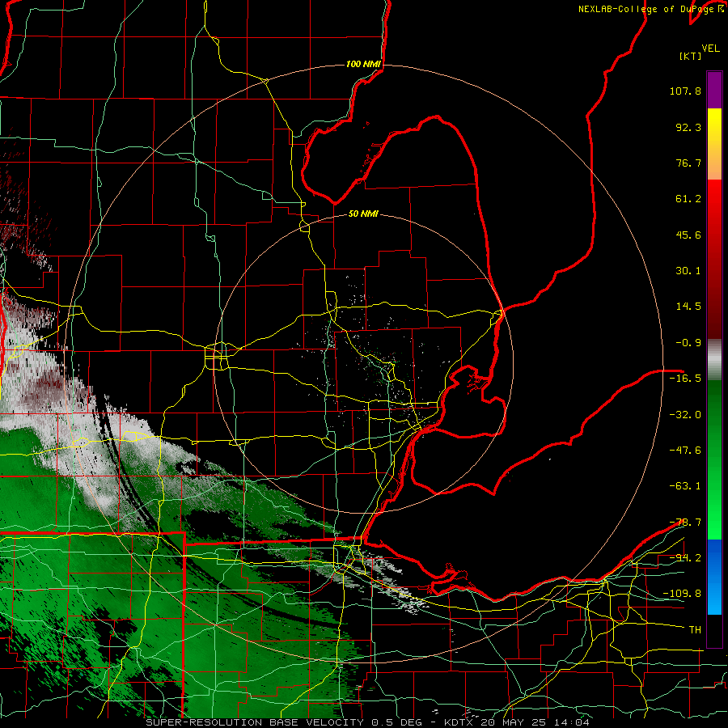Pick the purple segment of the velocity color bar
The width and height of the screenshot is (728, 728).
coord(714,90)
